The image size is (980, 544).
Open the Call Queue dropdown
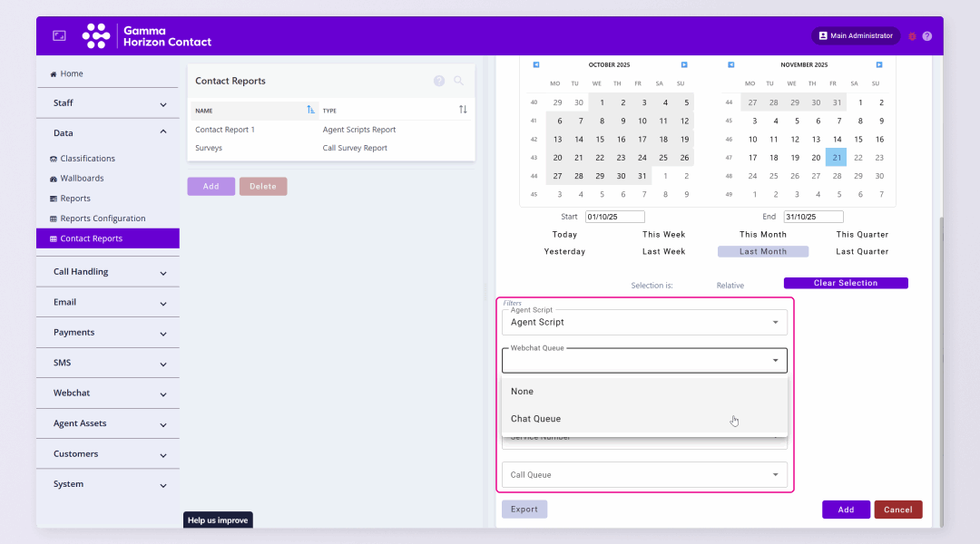tap(643, 474)
